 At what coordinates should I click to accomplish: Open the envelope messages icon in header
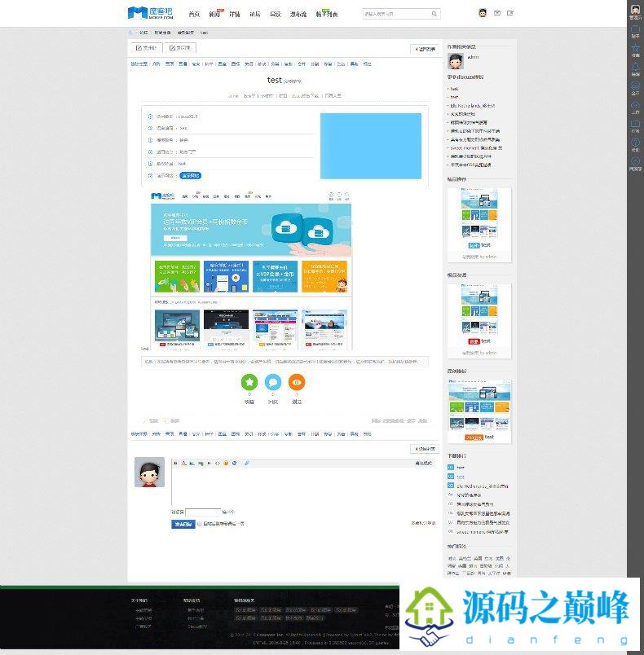497,13
